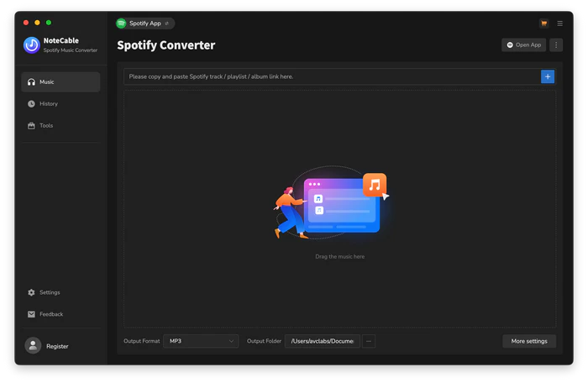
Task: Click the Output Folder label
Action: pyautogui.click(x=264, y=341)
